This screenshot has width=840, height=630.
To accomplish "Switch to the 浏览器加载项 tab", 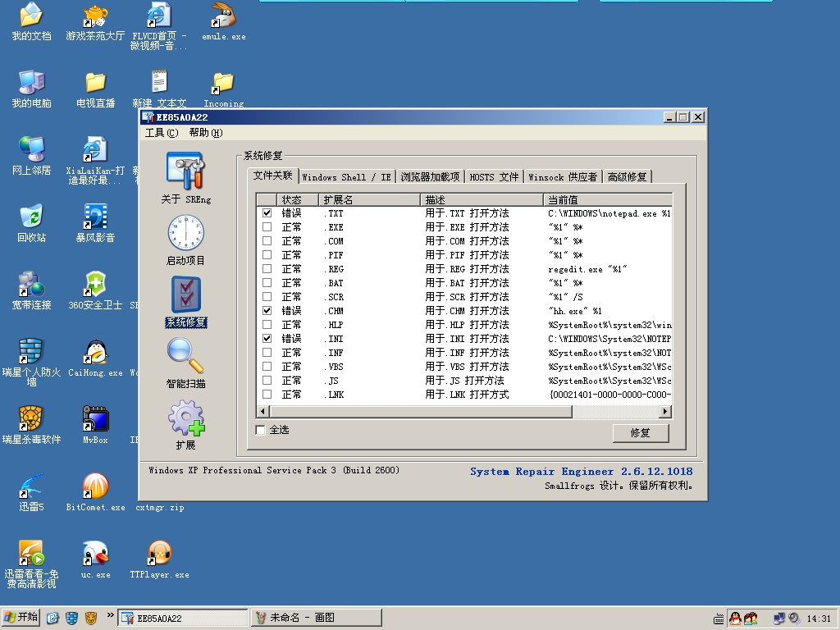I will tap(430, 177).
